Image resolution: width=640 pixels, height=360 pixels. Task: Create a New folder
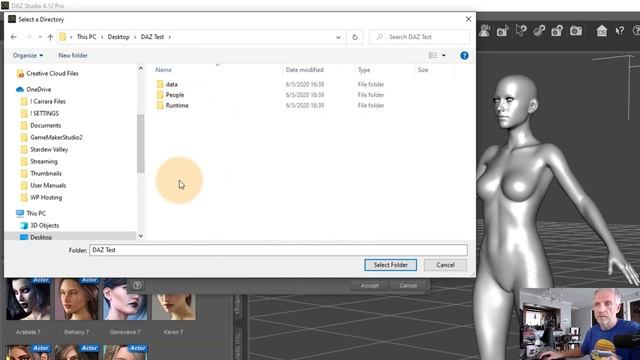pyautogui.click(x=73, y=56)
